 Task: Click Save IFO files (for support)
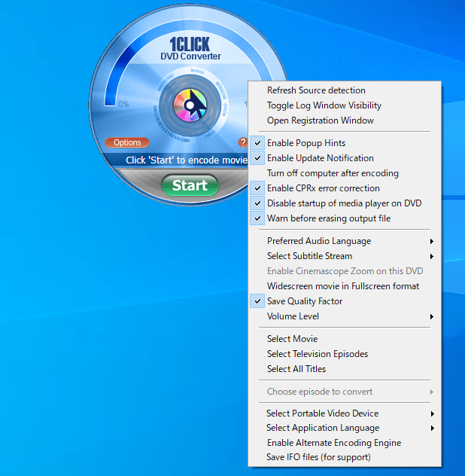(x=345, y=457)
